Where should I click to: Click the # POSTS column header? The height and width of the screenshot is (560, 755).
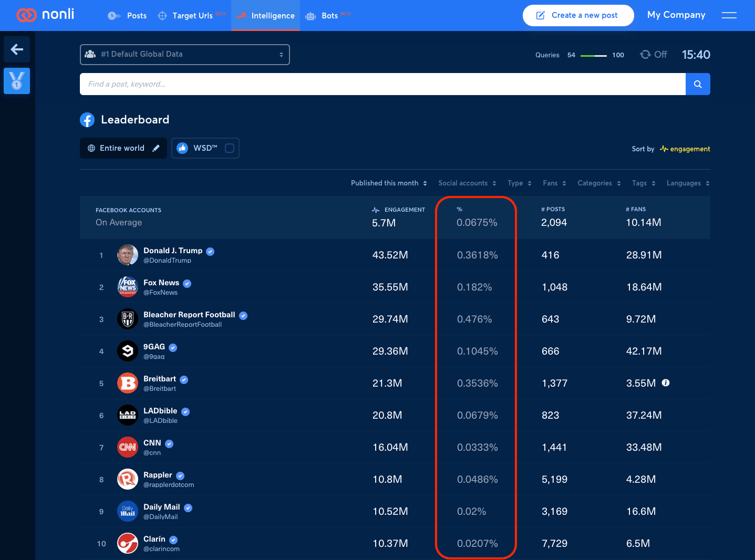coord(553,209)
